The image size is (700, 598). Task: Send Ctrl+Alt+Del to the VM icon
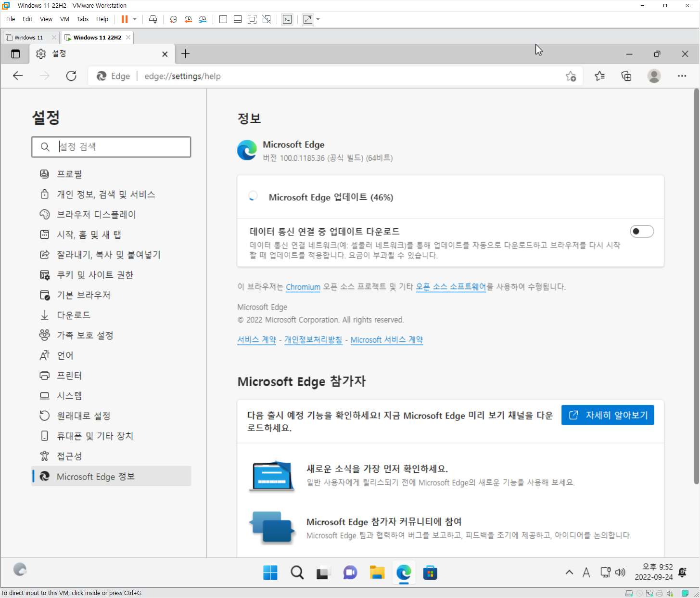pyautogui.click(x=153, y=19)
